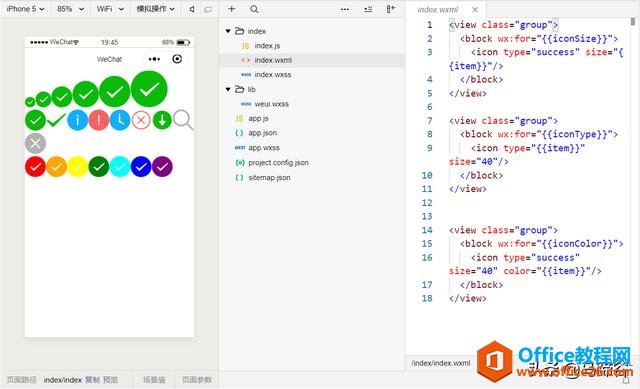Open index.js in the file tree
This screenshot has height=389, width=640.
click(x=267, y=46)
